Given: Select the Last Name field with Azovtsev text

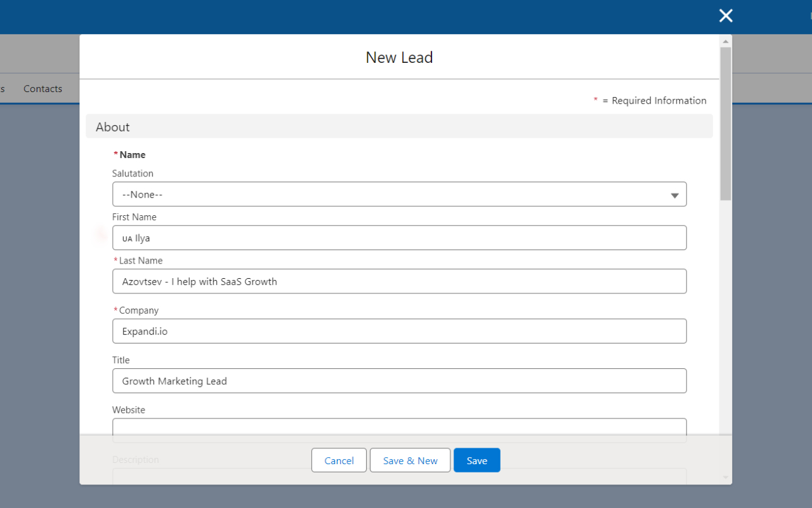Looking at the screenshot, I should click(400, 281).
